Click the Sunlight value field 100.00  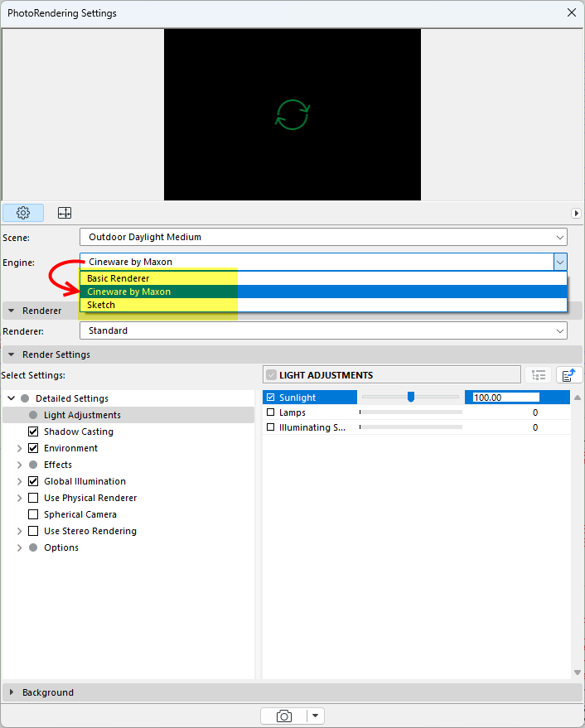506,398
